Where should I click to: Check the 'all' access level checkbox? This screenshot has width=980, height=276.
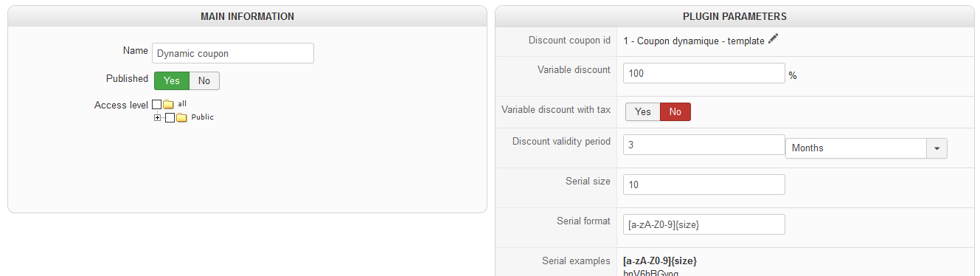coord(156,105)
